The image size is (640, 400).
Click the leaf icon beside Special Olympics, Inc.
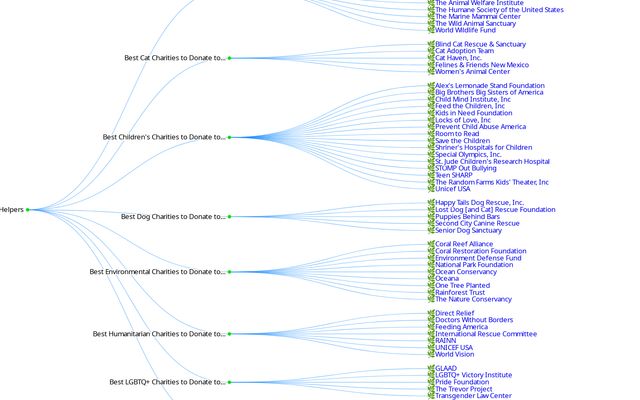(431, 154)
